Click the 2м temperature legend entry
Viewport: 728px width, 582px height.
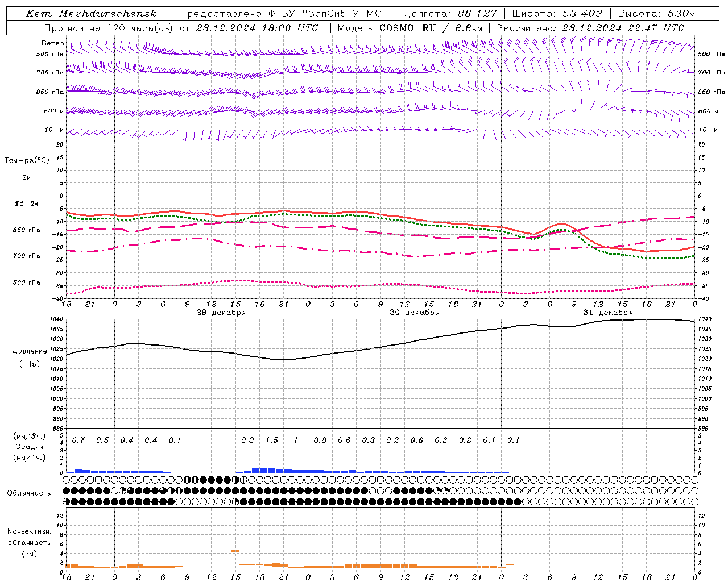pos(27,178)
